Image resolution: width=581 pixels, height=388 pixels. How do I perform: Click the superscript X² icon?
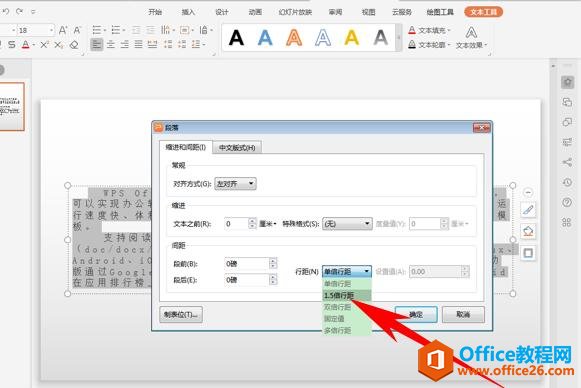tap(44, 45)
